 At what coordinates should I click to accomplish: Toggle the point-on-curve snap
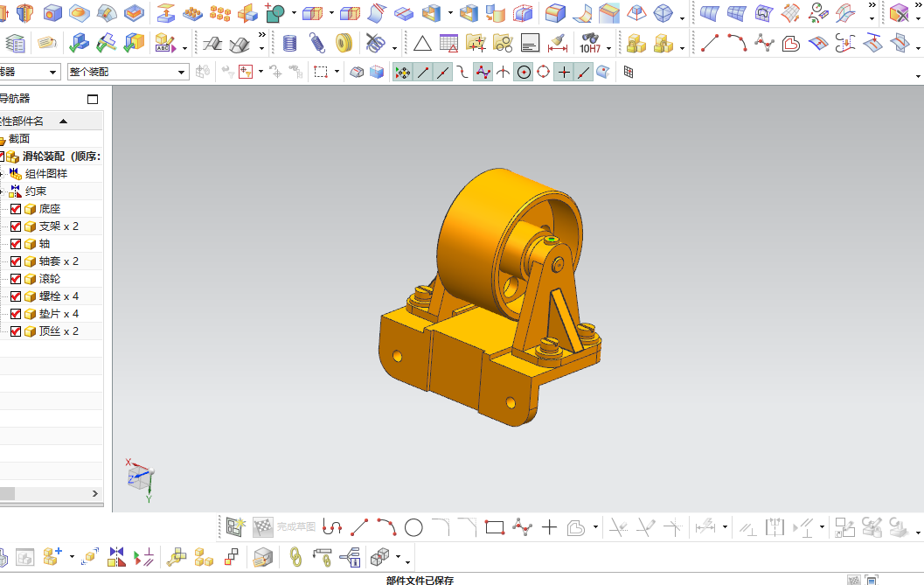[584, 72]
